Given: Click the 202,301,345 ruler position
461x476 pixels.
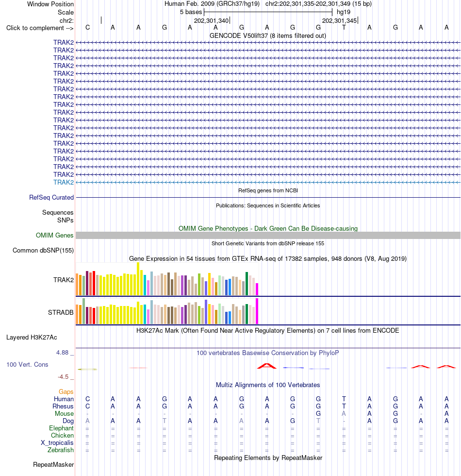Looking at the screenshot, I should [339, 20].
